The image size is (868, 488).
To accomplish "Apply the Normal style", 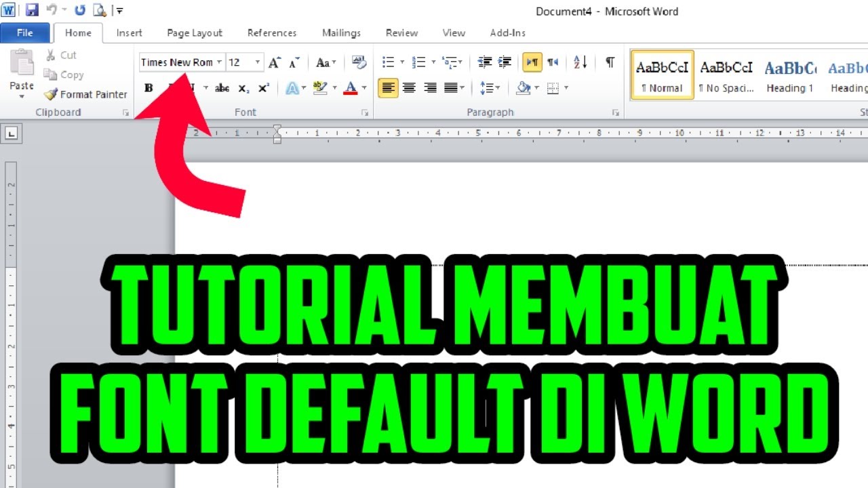I will 662,75.
